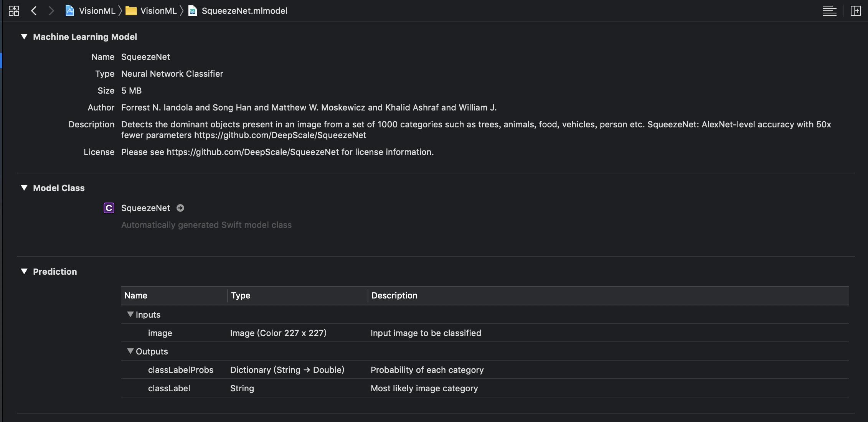Open the editor options lines icon
868x422 pixels.
[829, 11]
